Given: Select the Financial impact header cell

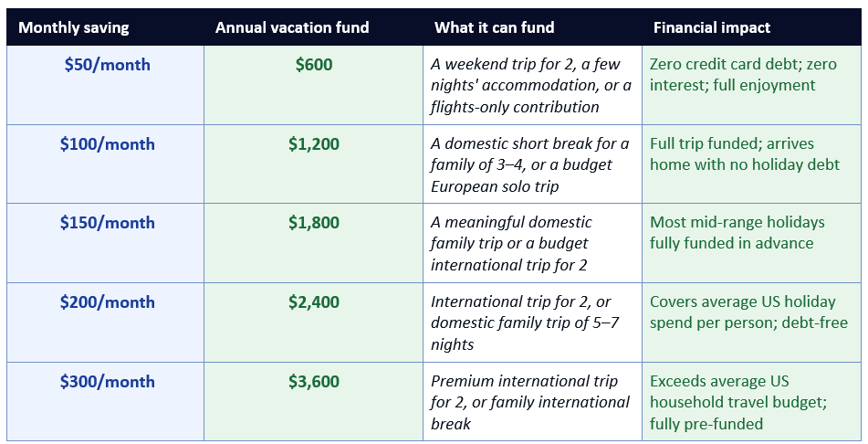Looking at the screenshot, I should click(752, 27).
